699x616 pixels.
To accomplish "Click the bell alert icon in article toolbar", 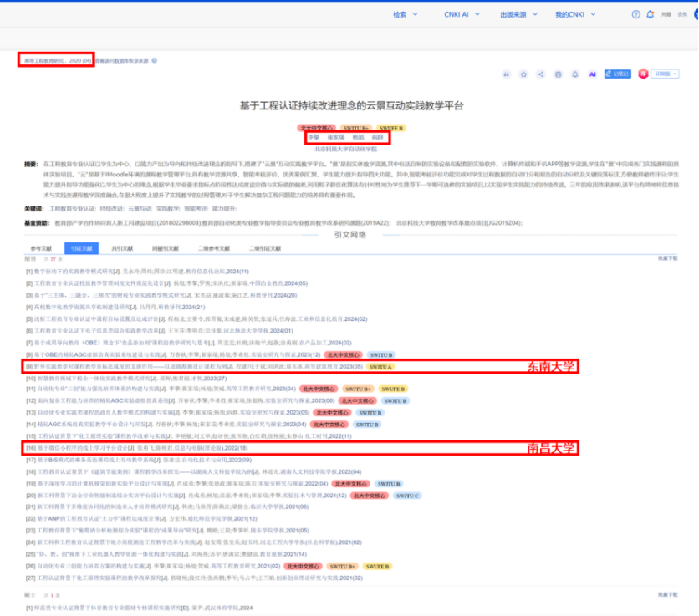I will coord(575,74).
